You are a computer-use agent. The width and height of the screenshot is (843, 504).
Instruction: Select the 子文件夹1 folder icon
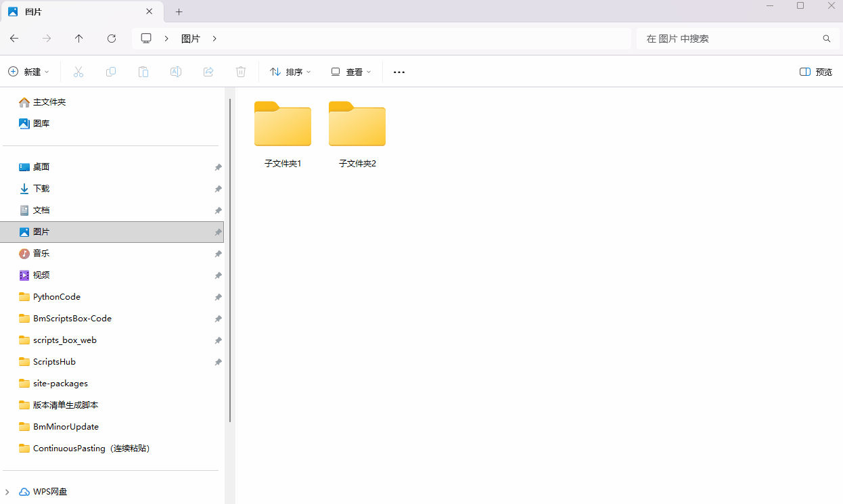click(283, 124)
